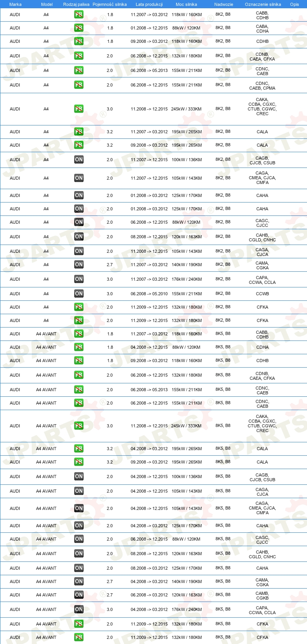
Task: Select petrol icon for A4 AVANT 3.2 from 04.2008
Action: coord(79,449)
